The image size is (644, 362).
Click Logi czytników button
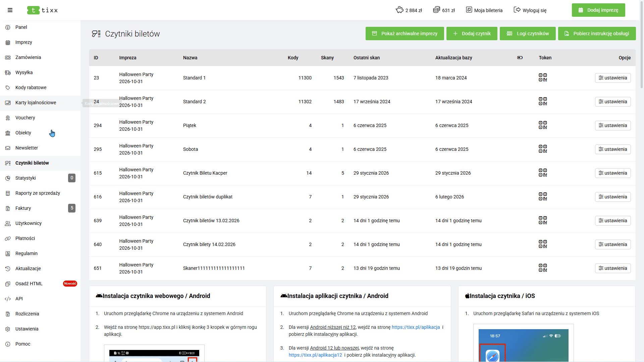(527, 34)
